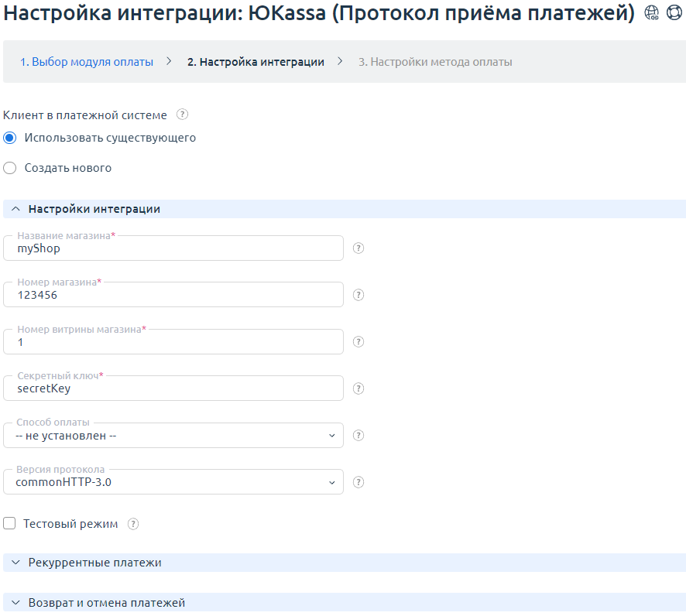Open help icon beside Версия протокола
The image size is (686, 616).
pyautogui.click(x=358, y=482)
